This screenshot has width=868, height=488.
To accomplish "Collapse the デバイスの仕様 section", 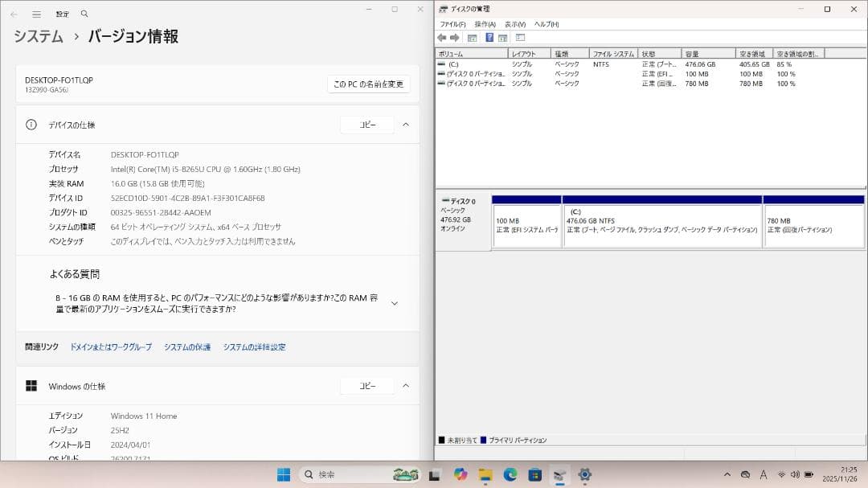I will tap(406, 125).
